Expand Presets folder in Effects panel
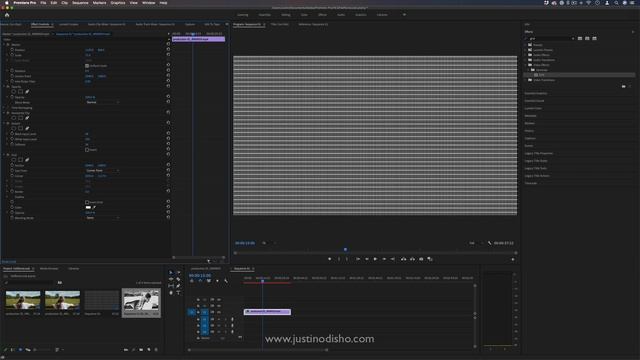This screenshot has width=640, height=360. pyautogui.click(x=526, y=45)
